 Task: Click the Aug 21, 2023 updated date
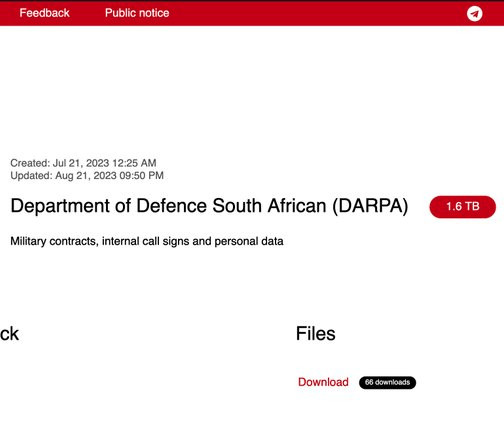(86, 175)
